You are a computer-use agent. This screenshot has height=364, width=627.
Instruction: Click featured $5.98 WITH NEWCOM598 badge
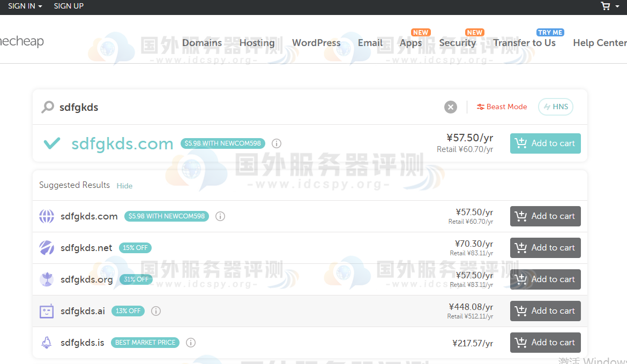point(223,143)
